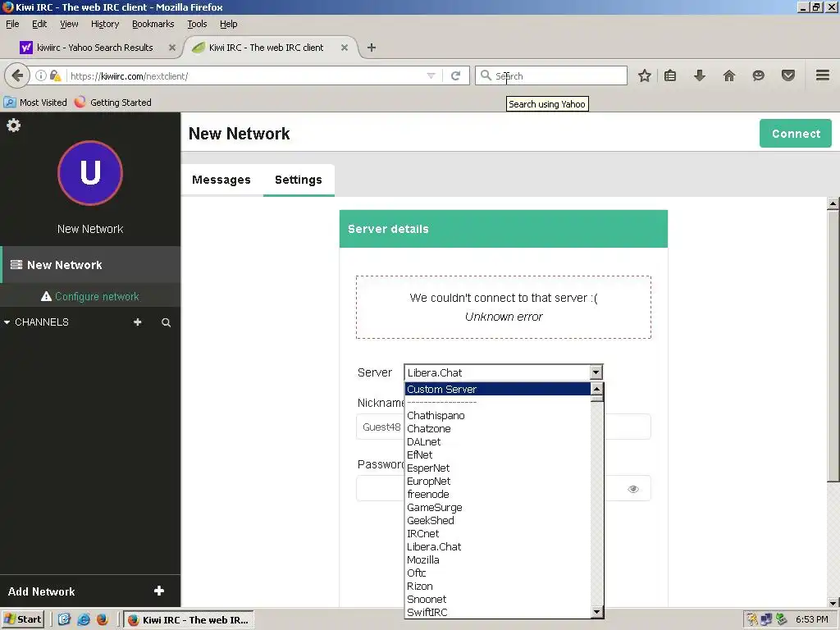Click the Add Network plus icon
Viewport: 840px width, 630px height.
[158, 591]
